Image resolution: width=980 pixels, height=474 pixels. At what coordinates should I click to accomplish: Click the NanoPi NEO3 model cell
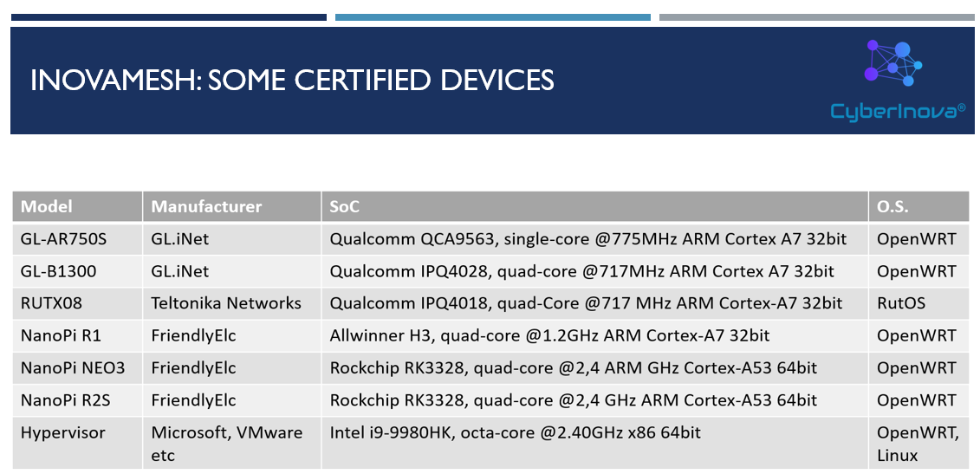point(73,368)
